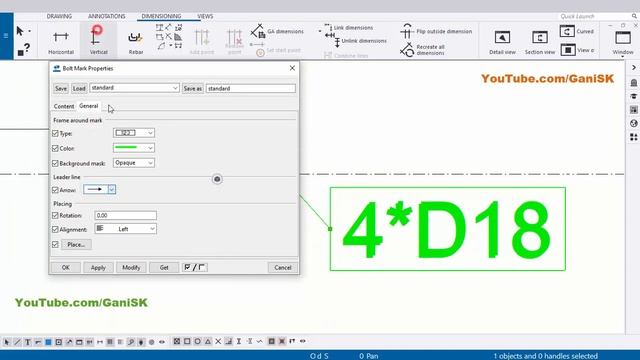Select the Vertical dimension tool

(98, 40)
